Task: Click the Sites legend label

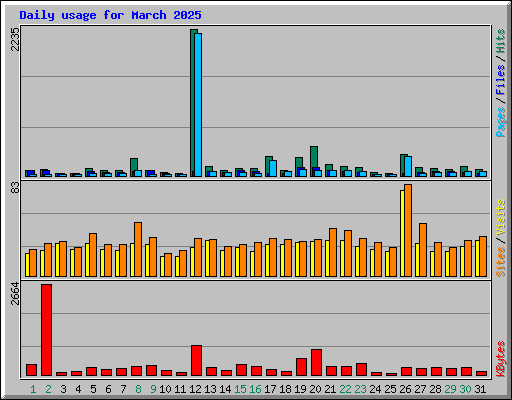Action: pos(500,262)
